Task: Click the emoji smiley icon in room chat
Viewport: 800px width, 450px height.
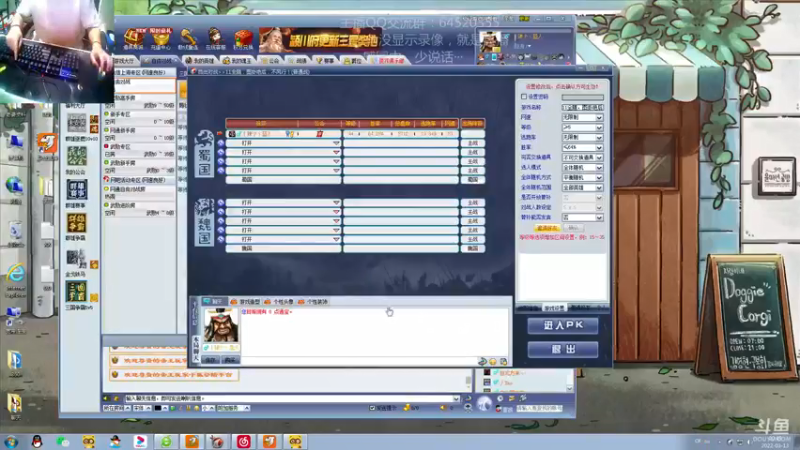Action: [x=493, y=361]
